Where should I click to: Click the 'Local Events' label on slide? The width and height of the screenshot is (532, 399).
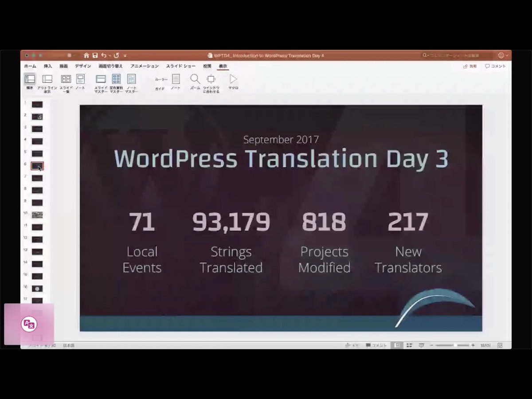pos(142,259)
